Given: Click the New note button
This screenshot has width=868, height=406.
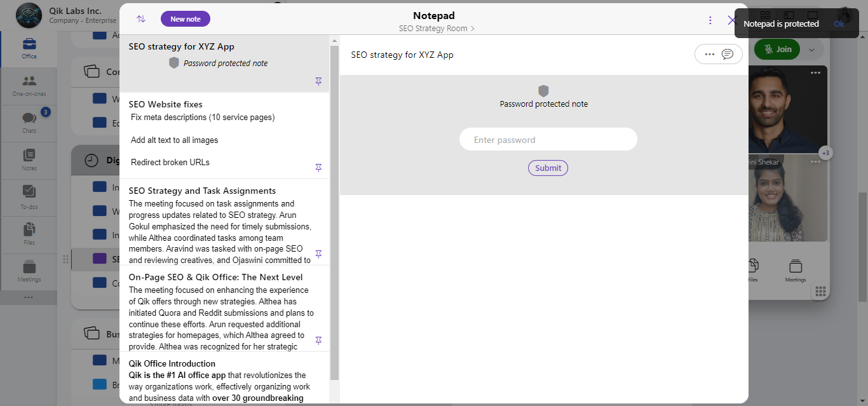Looking at the screenshot, I should 186,19.
